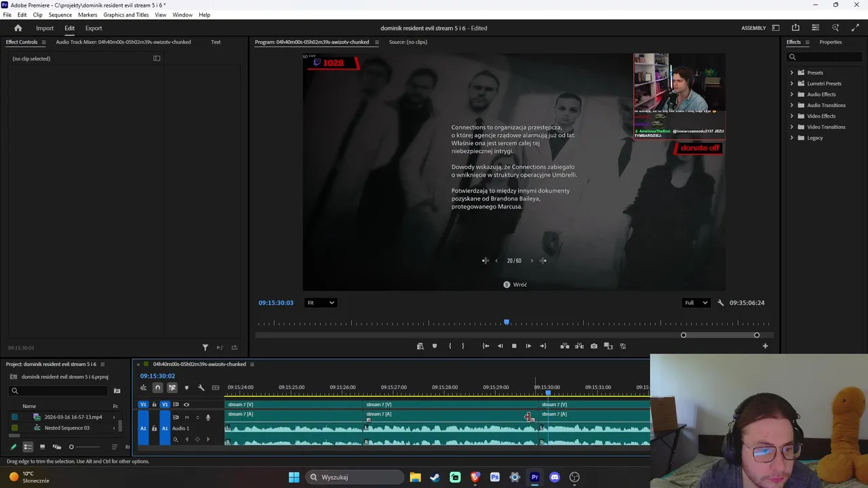Expand Video Transitions folder
Viewport: 868px width, 488px height.
pyautogui.click(x=791, y=127)
